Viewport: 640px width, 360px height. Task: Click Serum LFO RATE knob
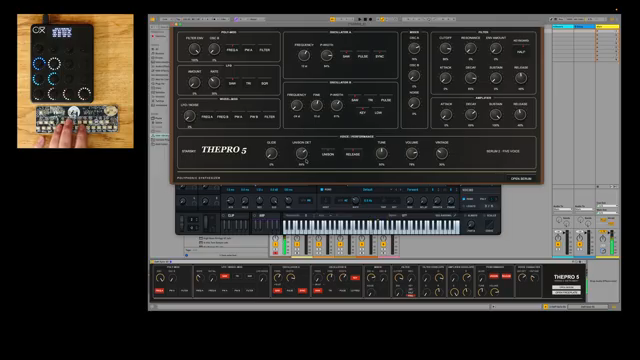tap(356, 200)
